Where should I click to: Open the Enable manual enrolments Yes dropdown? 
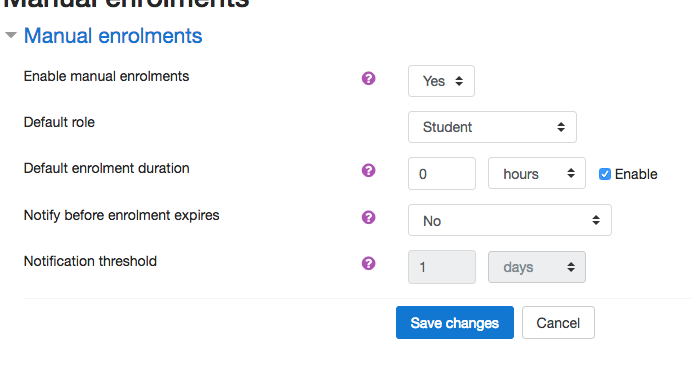click(441, 81)
